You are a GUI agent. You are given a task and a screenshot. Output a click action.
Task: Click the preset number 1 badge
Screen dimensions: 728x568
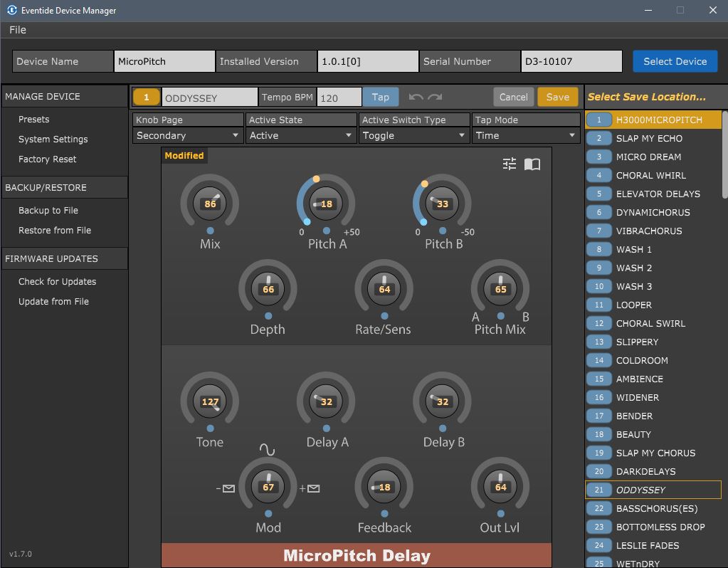point(147,97)
